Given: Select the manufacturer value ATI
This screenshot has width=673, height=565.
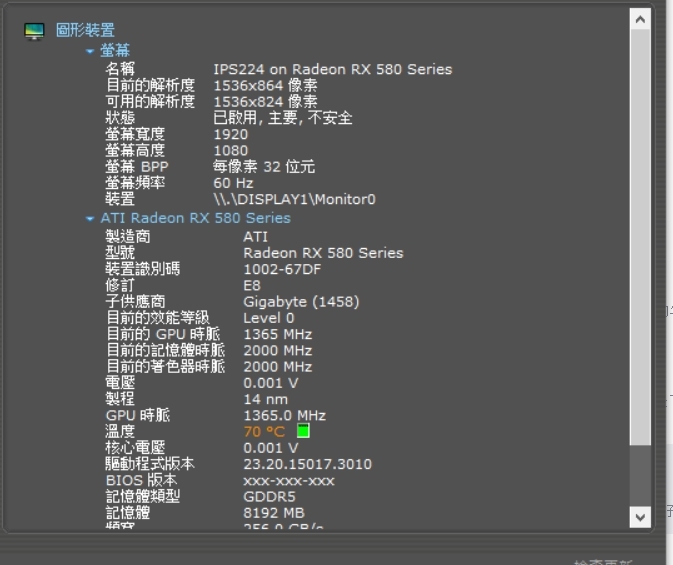Looking at the screenshot, I should (255, 237).
